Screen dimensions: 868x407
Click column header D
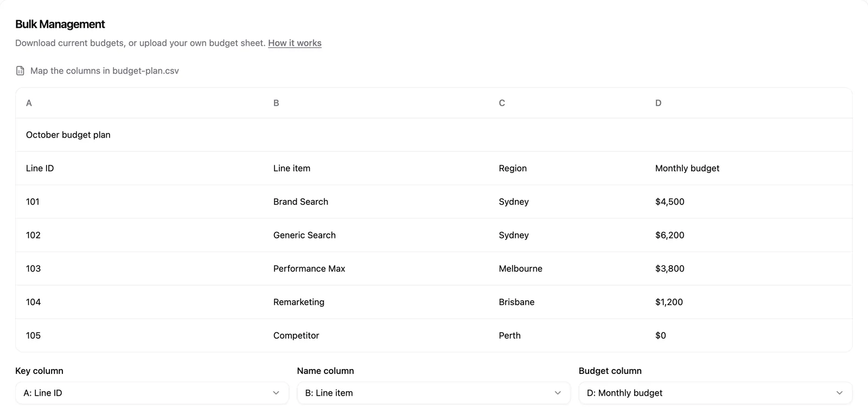tap(749, 103)
